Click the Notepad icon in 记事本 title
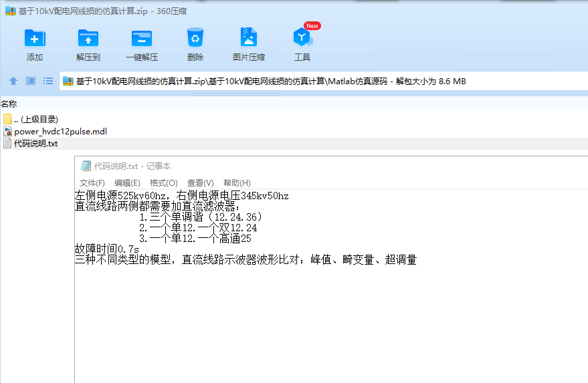 (x=86, y=166)
